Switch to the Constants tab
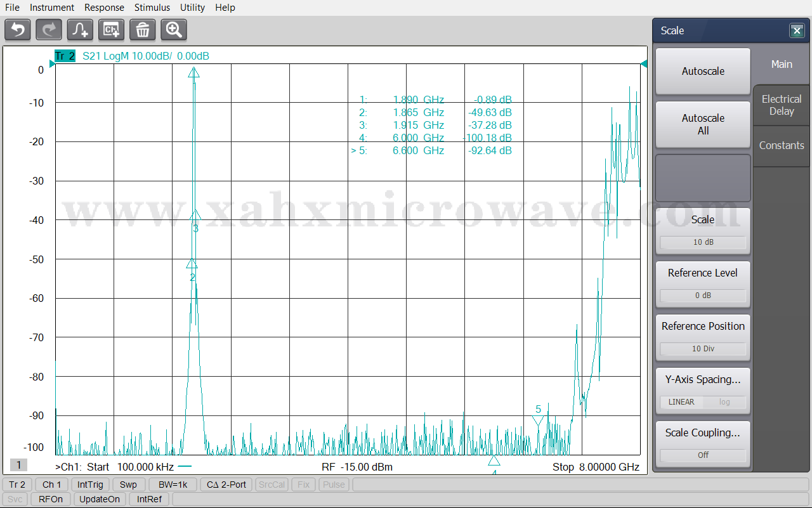Screen dimensions: 812x508 pos(782,145)
